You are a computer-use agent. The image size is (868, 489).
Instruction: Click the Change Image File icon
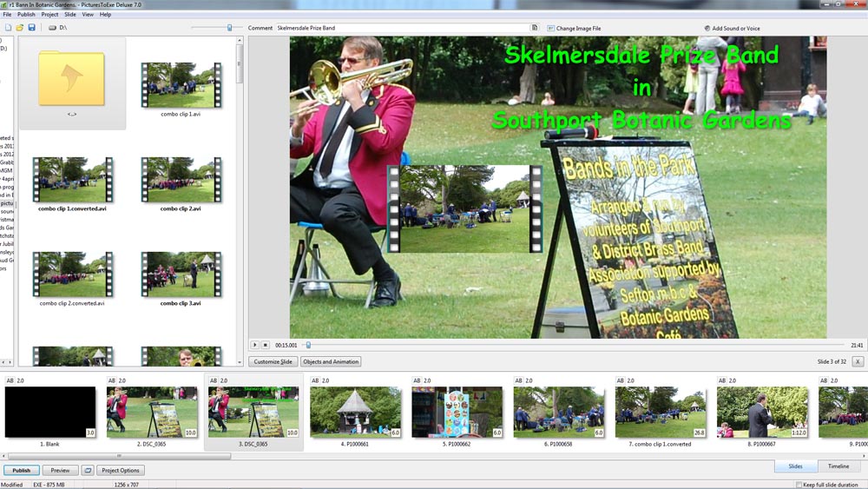tap(550, 29)
